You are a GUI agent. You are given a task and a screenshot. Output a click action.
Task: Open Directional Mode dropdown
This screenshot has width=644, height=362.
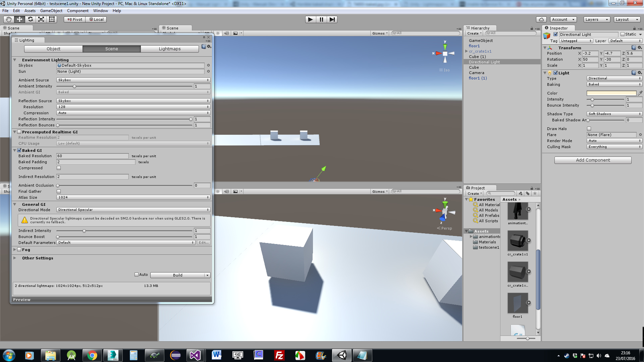133,210
